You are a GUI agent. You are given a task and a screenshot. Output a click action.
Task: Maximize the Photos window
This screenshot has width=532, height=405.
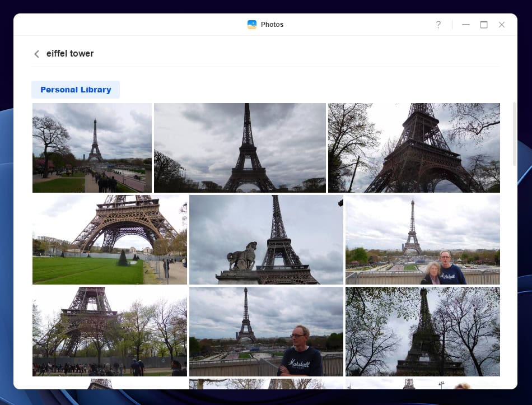484,25
